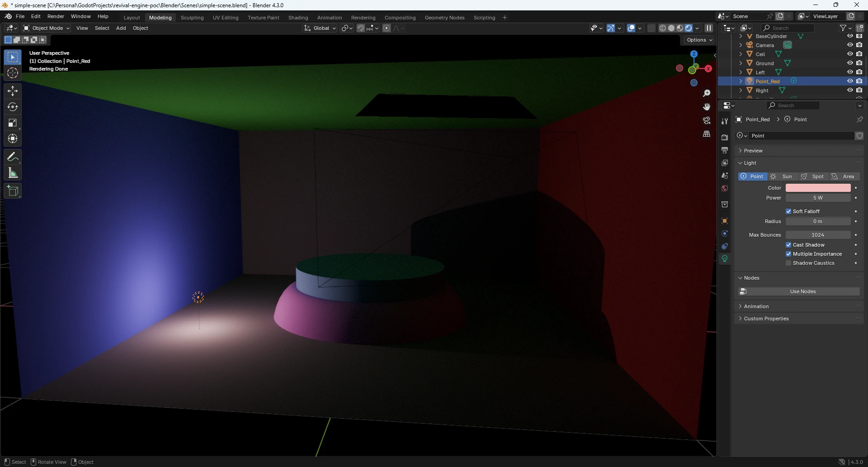Expand the Camera item in outliner

[741, 45]
